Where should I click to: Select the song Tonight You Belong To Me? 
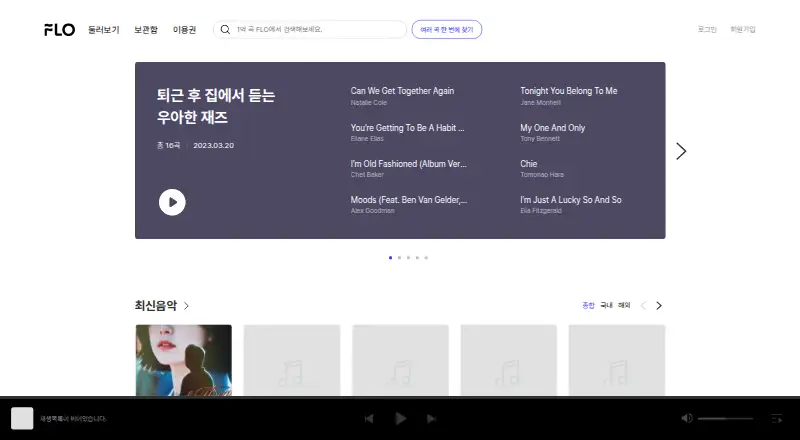point(569,91)
